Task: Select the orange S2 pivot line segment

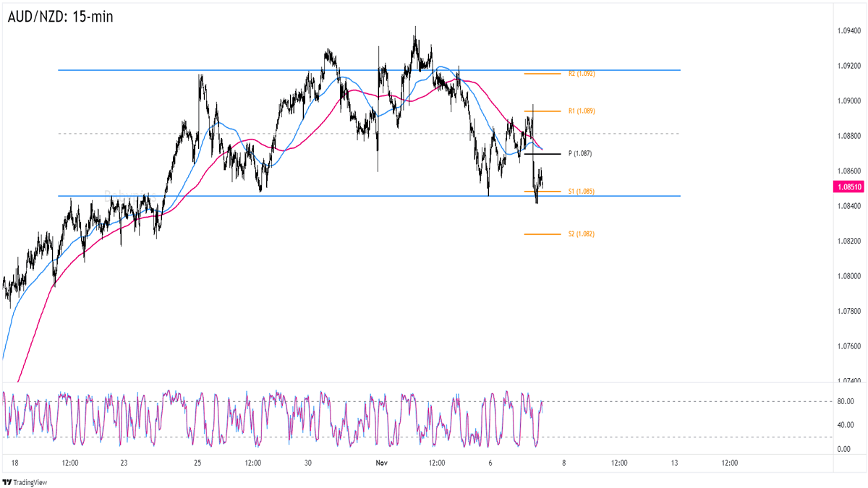Action: pyautogui.click(x=542, y=234)
